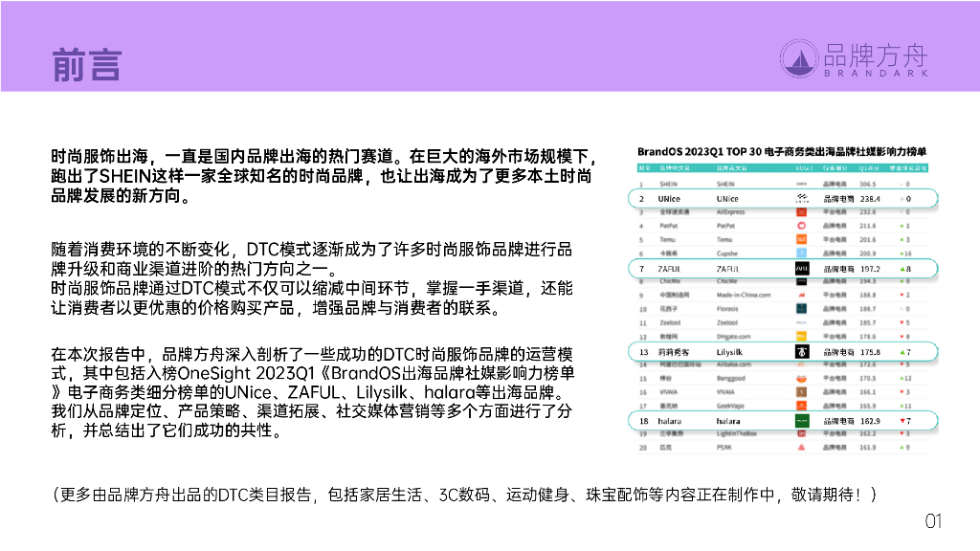Click the PEAK red triangle logo
The height and width of the screenshot is (551, 980).
(801, 448)
